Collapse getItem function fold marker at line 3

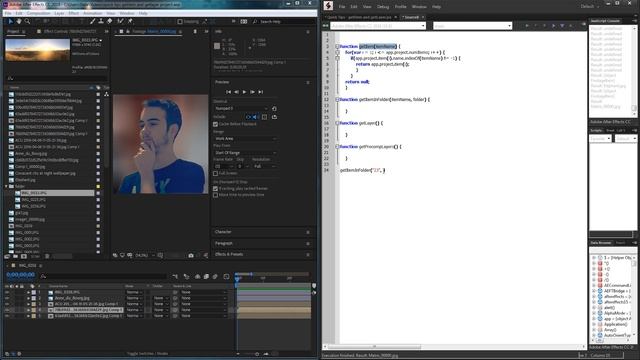(x=337, y=47)
